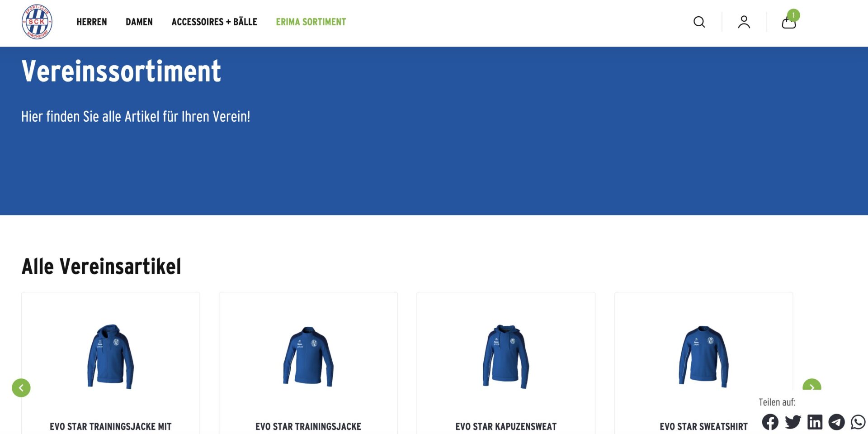The height and width of the screenshot is (434, 868).
Task: Open the user account icon
Action: tap(744, 22)
